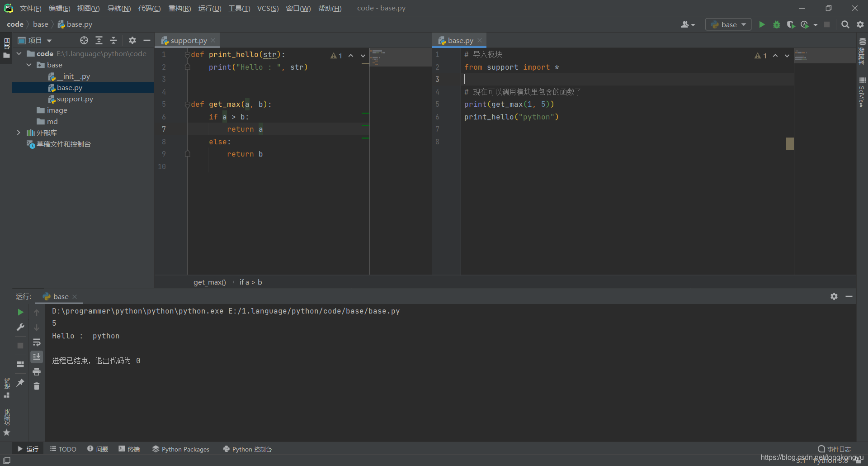This screenshot has height=466, width=868.
Task: Click base.py scrollbar warning marker
Action: (790, 143)
